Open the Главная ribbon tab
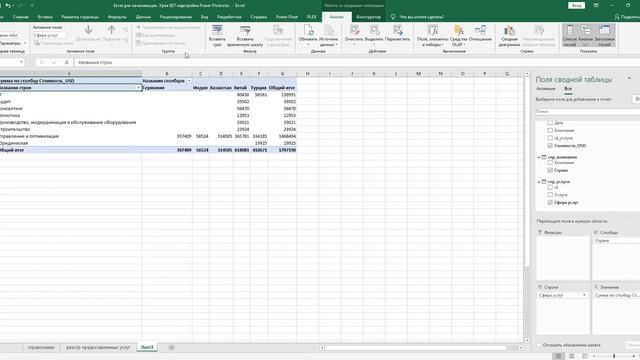The image size is (640, 360). (x=20, y=17)
